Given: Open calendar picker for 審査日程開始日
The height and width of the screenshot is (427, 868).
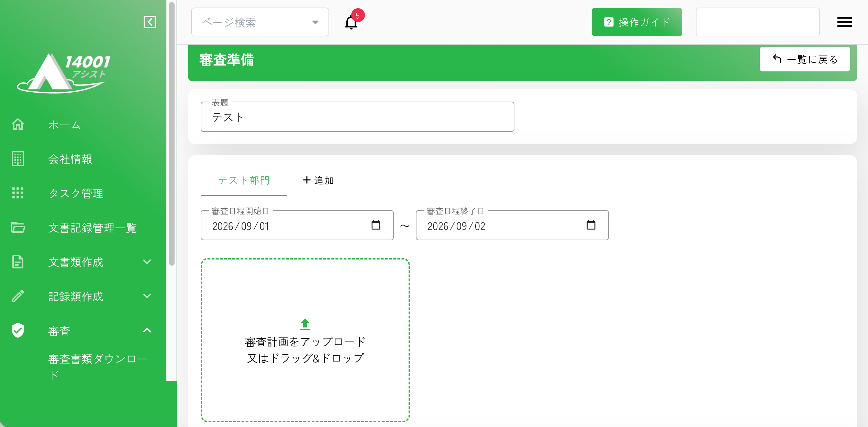Looking at the screenshot, I should [x=376, y=225].
